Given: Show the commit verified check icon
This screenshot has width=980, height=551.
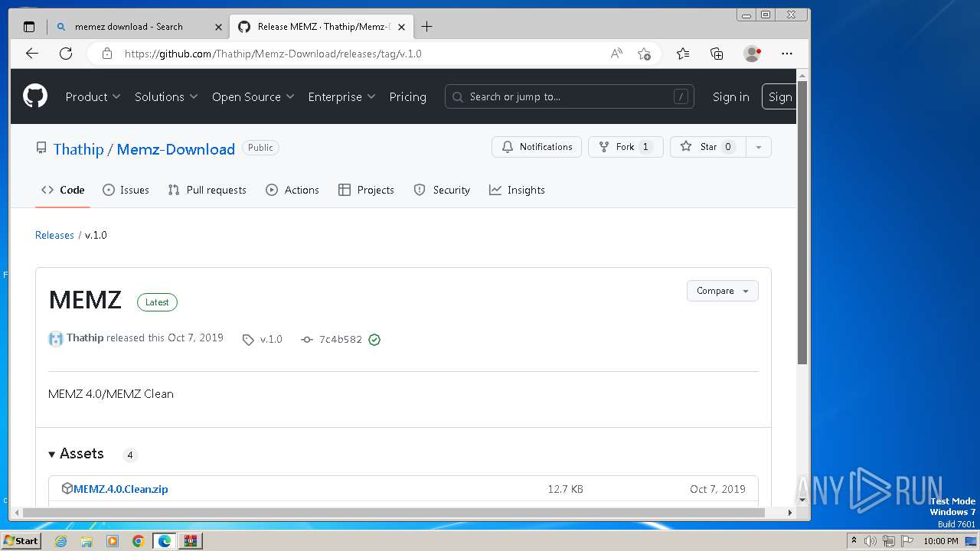Looking at the screenshot, I should [x=374, y=340].
